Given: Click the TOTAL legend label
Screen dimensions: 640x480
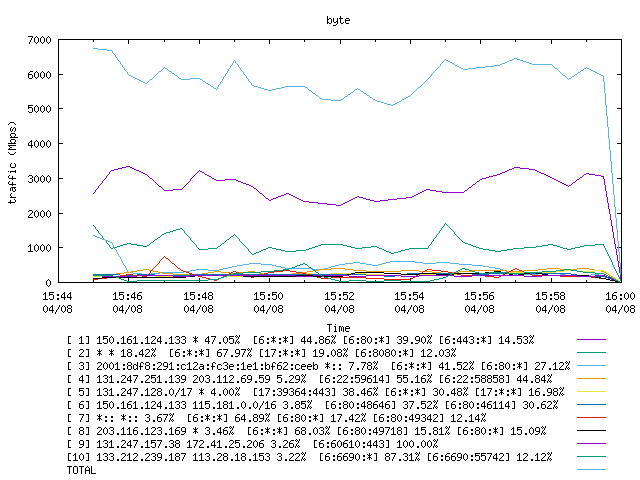Looking at the screenshot, I should click(x=81, y=471).
